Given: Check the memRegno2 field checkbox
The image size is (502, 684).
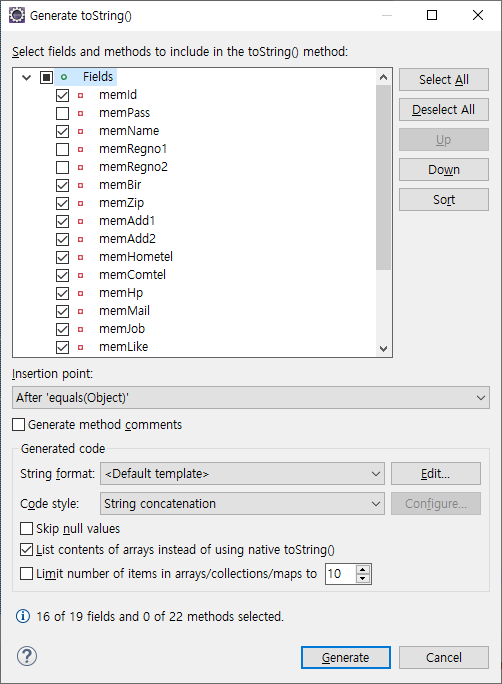Looking at the screenshot, I should click(x=62, y=167).
